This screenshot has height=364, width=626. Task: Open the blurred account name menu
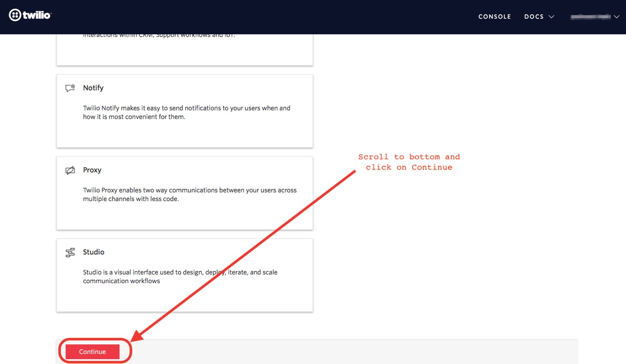pyautogui.click(x=591, y=17)
